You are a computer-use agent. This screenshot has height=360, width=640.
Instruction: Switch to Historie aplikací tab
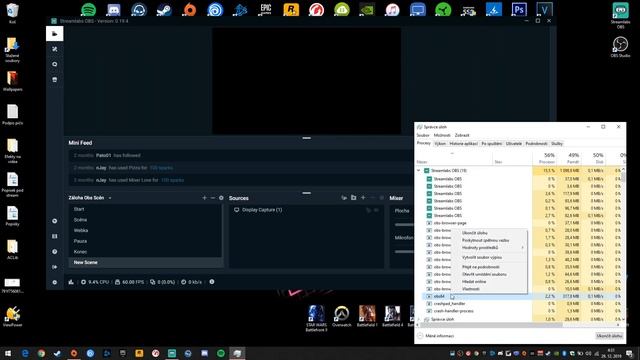463,144
